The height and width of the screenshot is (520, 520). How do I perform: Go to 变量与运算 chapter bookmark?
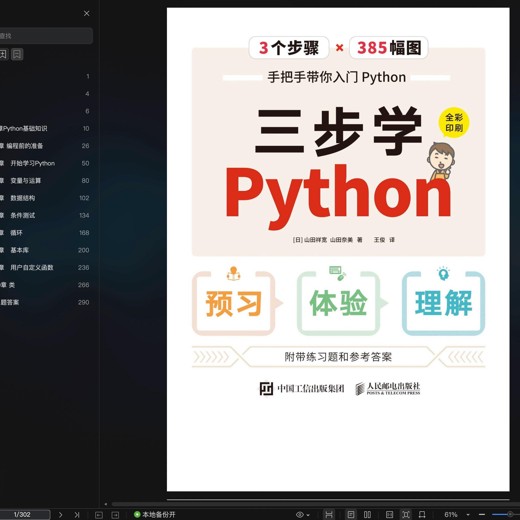point(45,181)
